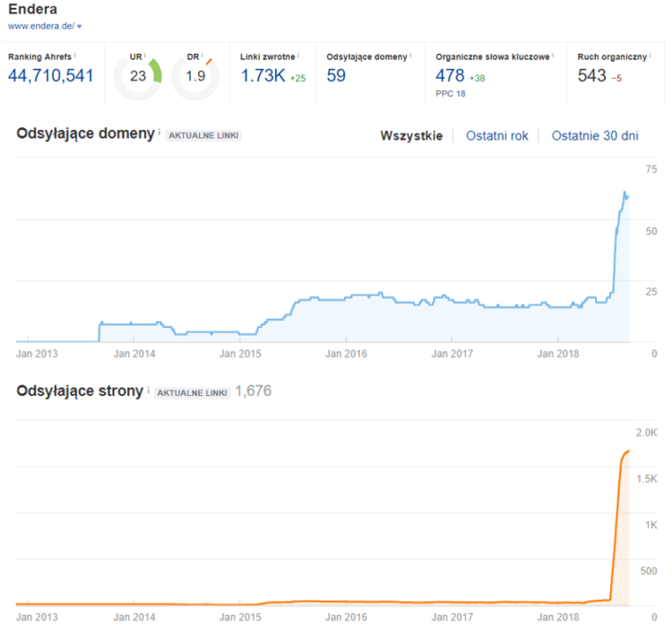This screenshot has height=630, width=672.
Task: Click info icon beside Odsyłające domeny metric
Action: [x=410, y=55]
